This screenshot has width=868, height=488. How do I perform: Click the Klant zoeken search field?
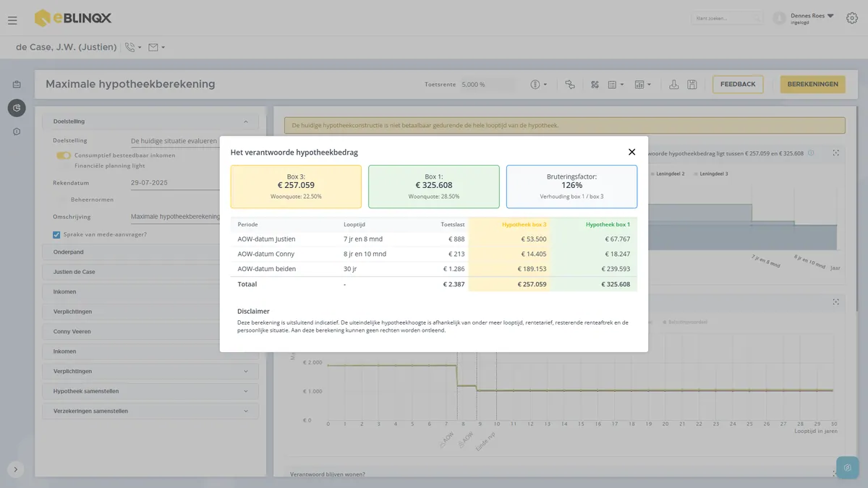tap(727, 18)
